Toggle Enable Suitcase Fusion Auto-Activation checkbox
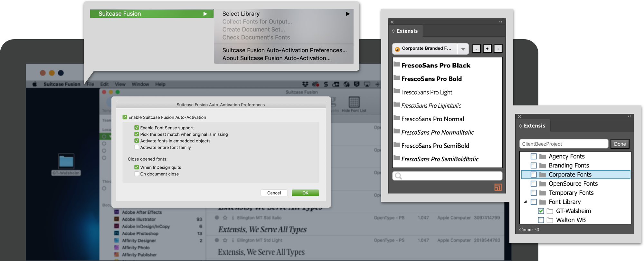Screen dimensions: 644x261 pos(125,117)
